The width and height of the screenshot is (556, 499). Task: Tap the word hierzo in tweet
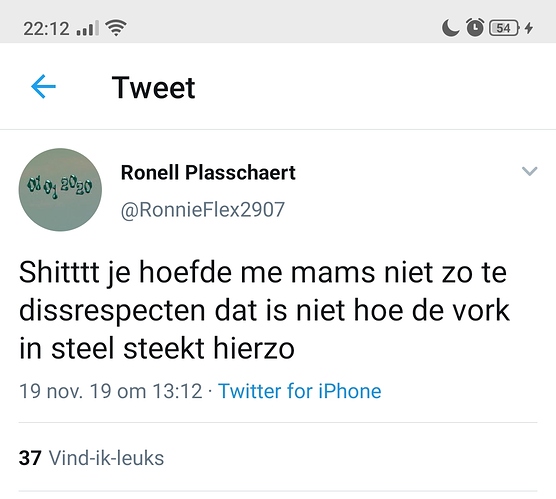254,348
